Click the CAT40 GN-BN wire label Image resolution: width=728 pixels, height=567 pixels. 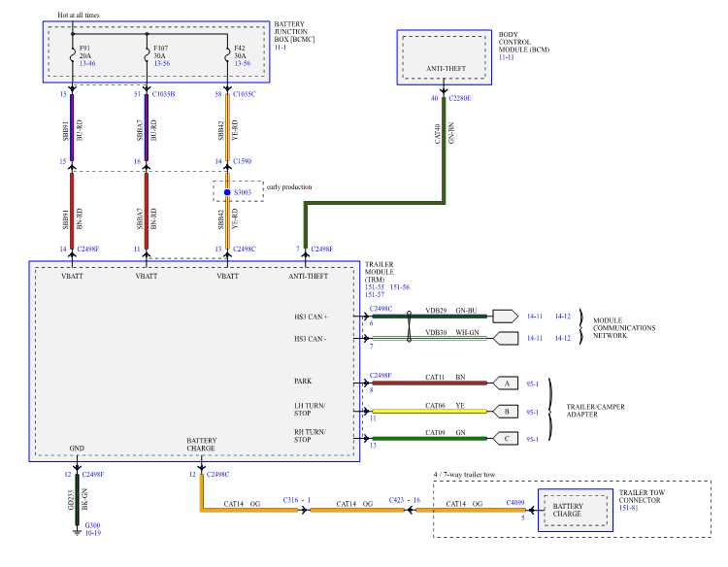pyautogui.click(x=444, y=133)
